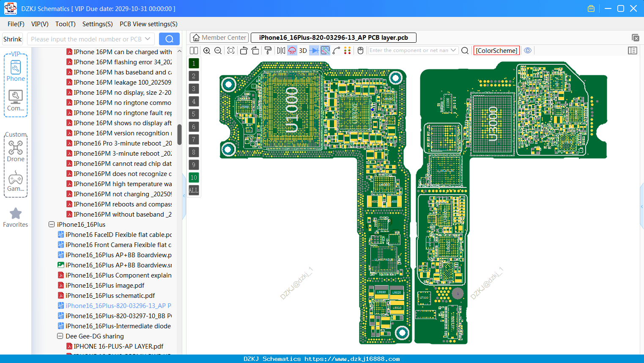Viewport: 644px width, 363px height.
Task: Click the briefcase icon in title bar
Action: [591, 8]
